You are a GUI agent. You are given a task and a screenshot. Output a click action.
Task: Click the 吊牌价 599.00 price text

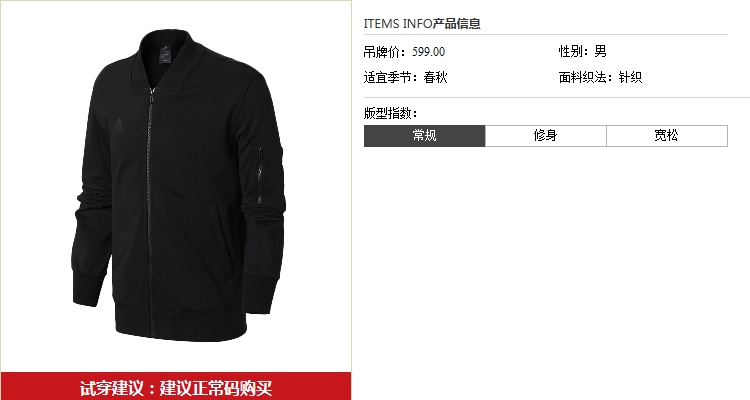pos(404,52)
